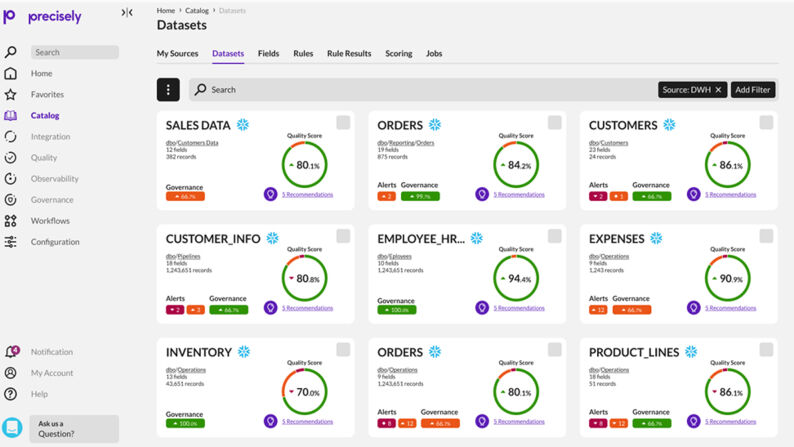794x447 pixels.
Task: Open the three-dot options menu
Action: point(168,89)
